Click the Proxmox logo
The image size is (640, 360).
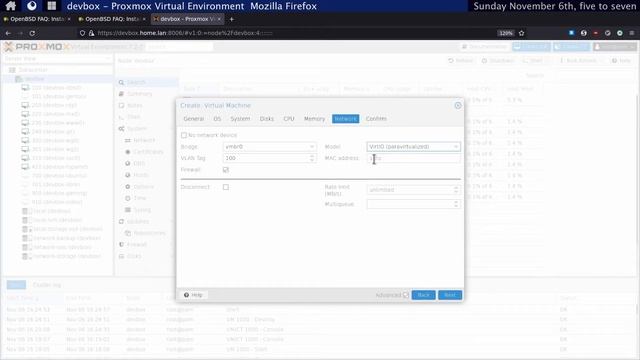tap(39, 47)
